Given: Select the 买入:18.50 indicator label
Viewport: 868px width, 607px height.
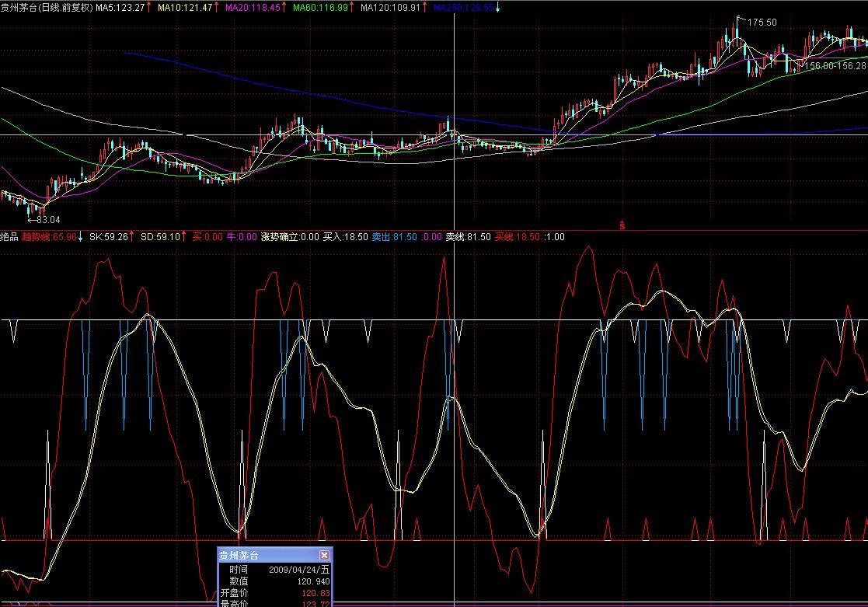Looking at the screenshot, I should tap(346, 236).
